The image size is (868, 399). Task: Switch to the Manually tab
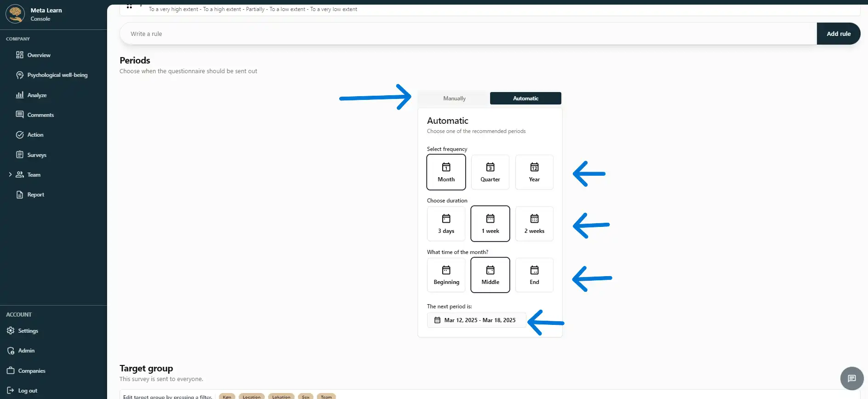[454, 98]
